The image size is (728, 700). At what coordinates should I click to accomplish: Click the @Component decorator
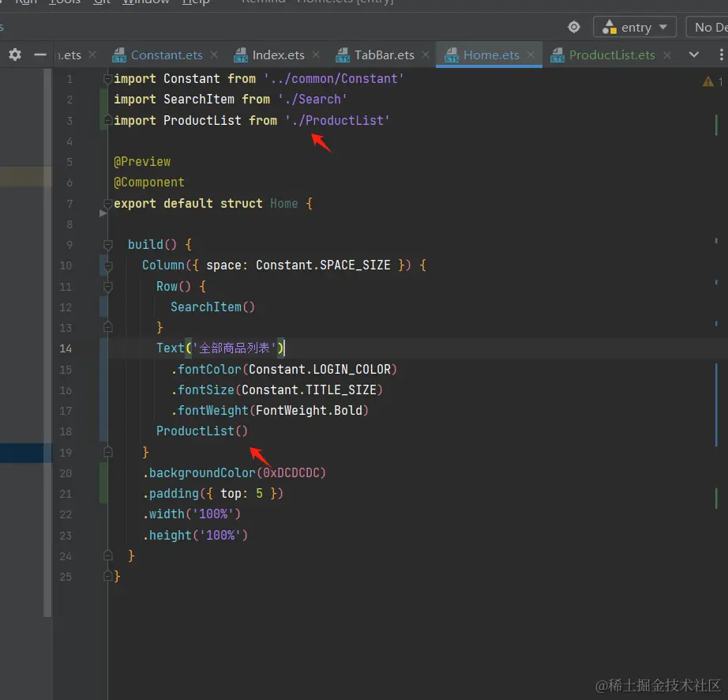tap(149, 182)
